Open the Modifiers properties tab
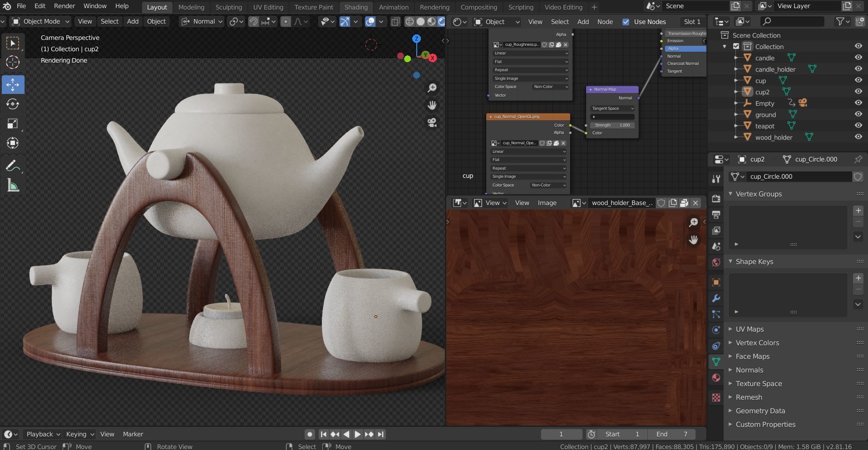The width and height of the screenshot is (868, 450). tap(716, 298)
